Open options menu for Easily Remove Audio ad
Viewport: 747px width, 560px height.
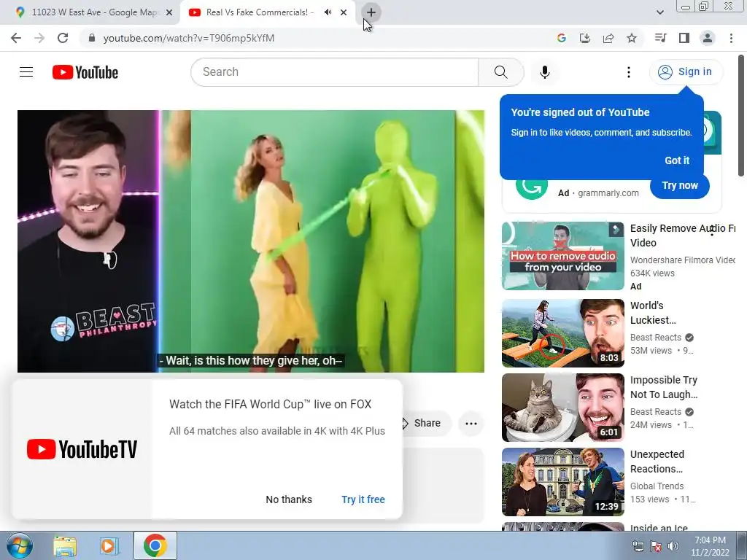712,231
